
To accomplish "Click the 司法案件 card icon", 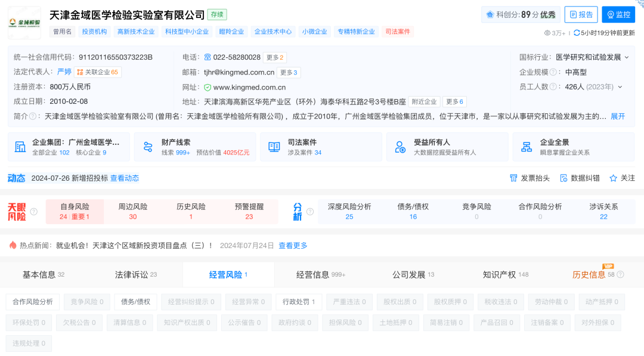I will 274,147.
